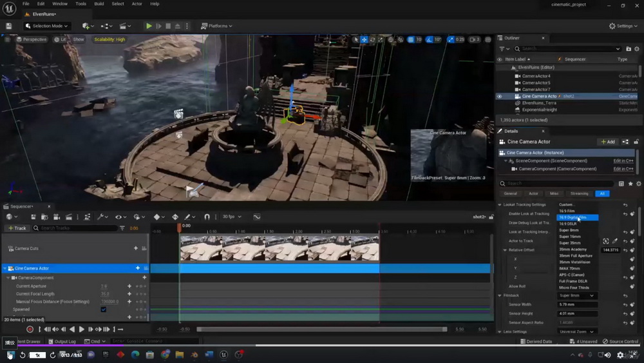The width and height of the screenshot is (644, 363).
Task: Open File Explorer folder in taskbar
Action: (x=180, y=355)
